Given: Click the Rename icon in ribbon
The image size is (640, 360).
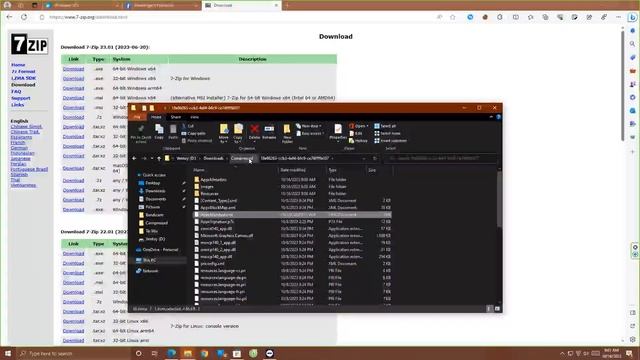Looking at the screenshot, I should click(269, 131).
